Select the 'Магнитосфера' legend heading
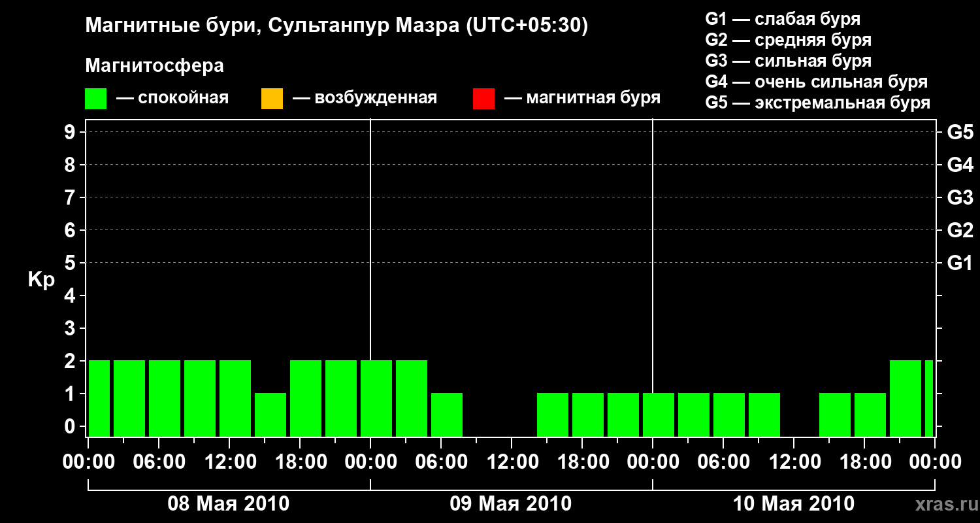Screen dimensions: 980x523 tap(155, 66)
